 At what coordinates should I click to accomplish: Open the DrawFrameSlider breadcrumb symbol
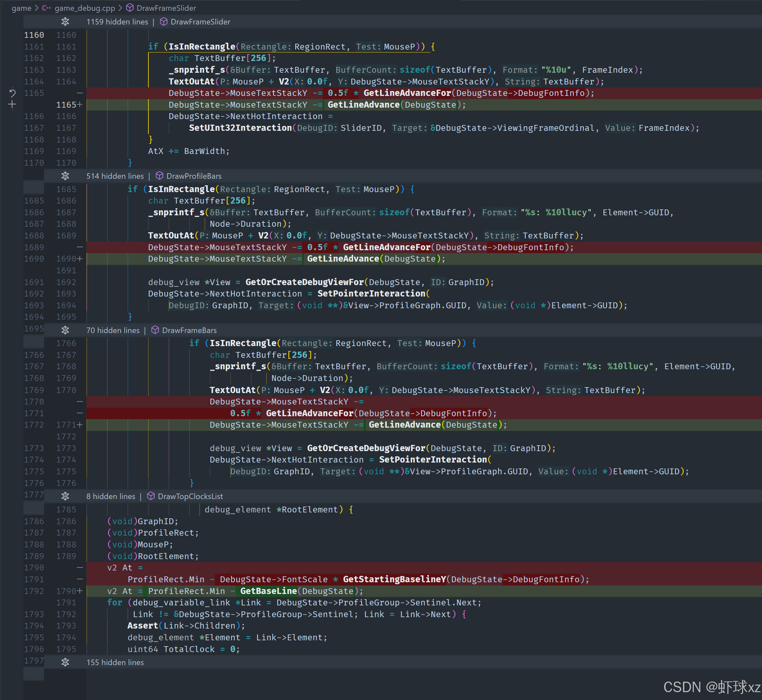tap(166, 8)
